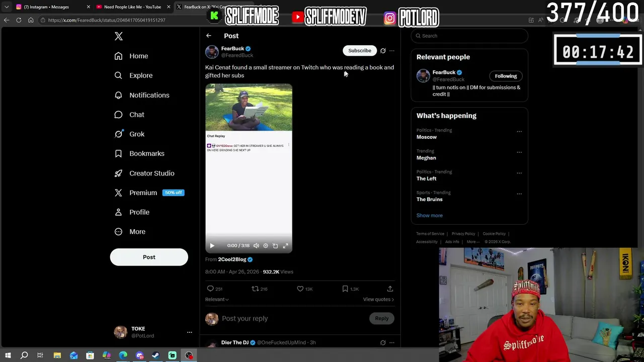Click the back arrow beside Post heading
The width and height of the screenshot is (644, 362).
pyautogui.click(x=208, y=36)
